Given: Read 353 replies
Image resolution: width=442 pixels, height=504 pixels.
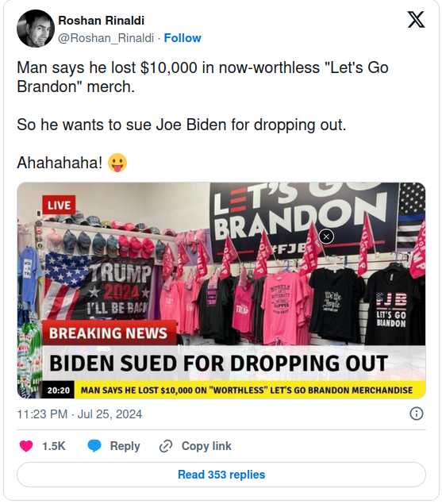Looking at the screenshot, I should point(221,475).
